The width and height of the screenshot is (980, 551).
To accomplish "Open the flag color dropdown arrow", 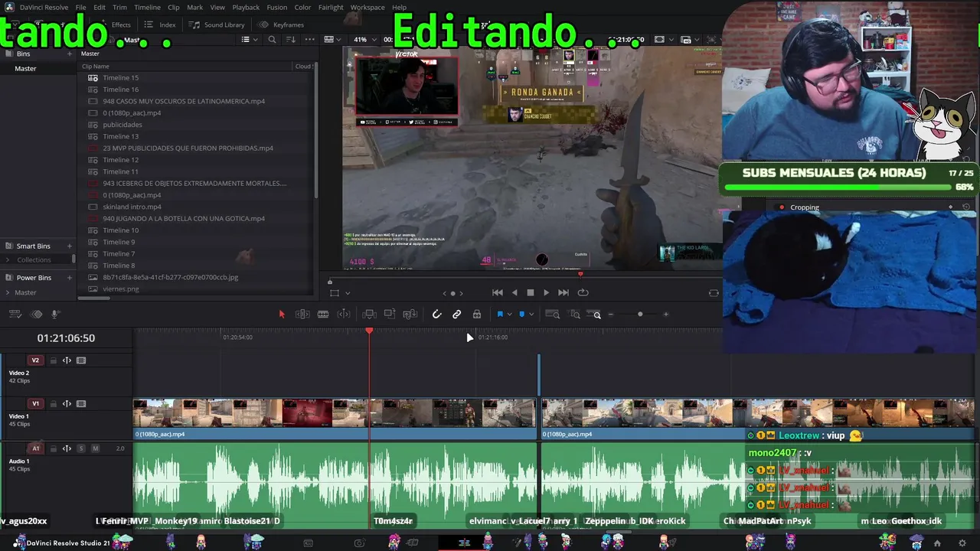I will point(510,315).
